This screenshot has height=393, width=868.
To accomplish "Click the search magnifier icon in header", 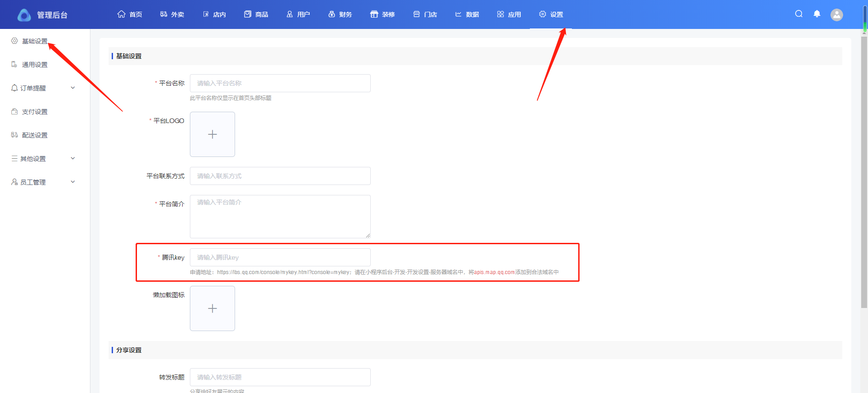I will tap(799, 14).
